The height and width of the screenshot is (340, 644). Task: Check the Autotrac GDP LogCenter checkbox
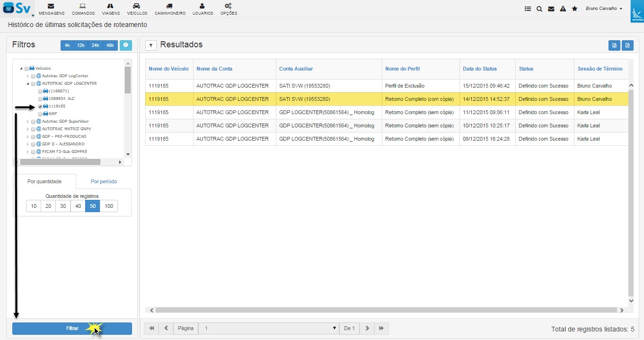(33, 76)
